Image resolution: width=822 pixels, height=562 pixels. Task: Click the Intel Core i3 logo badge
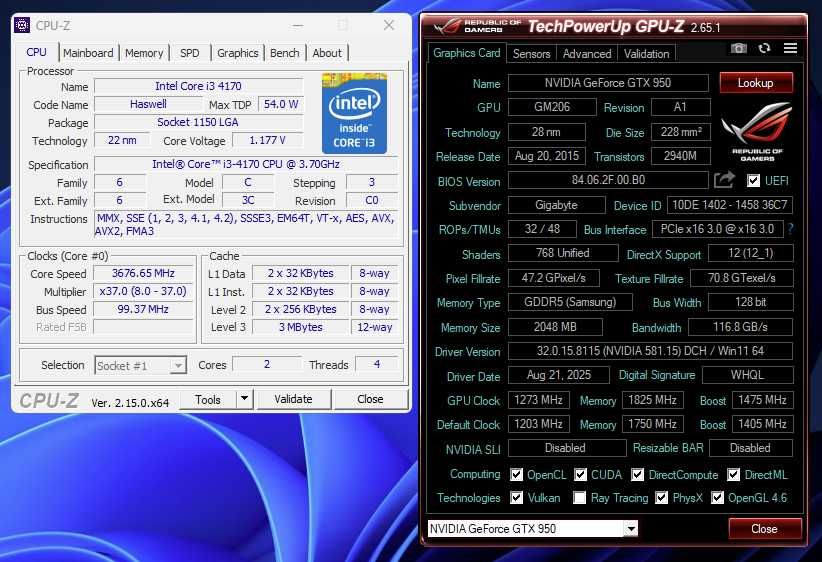354,114
